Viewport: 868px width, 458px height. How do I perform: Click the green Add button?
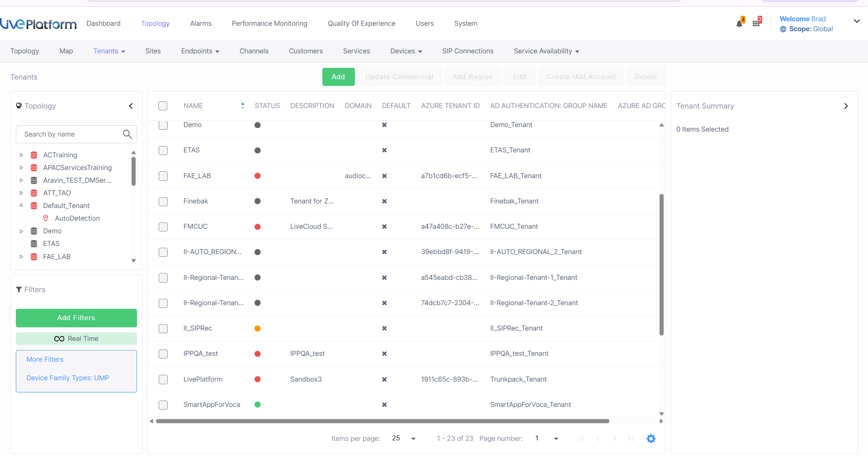tap(338, 77)
